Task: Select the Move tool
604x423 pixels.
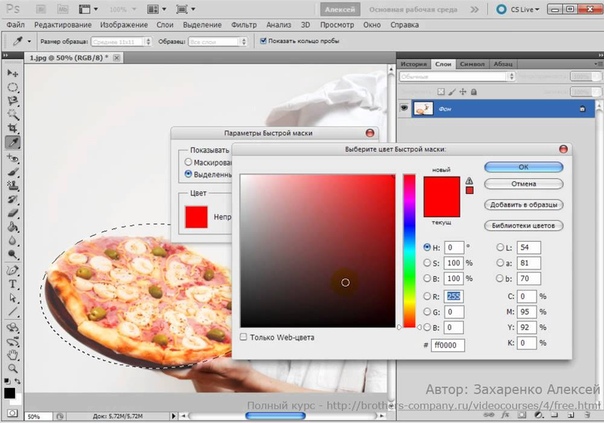Action: (13, 73)
